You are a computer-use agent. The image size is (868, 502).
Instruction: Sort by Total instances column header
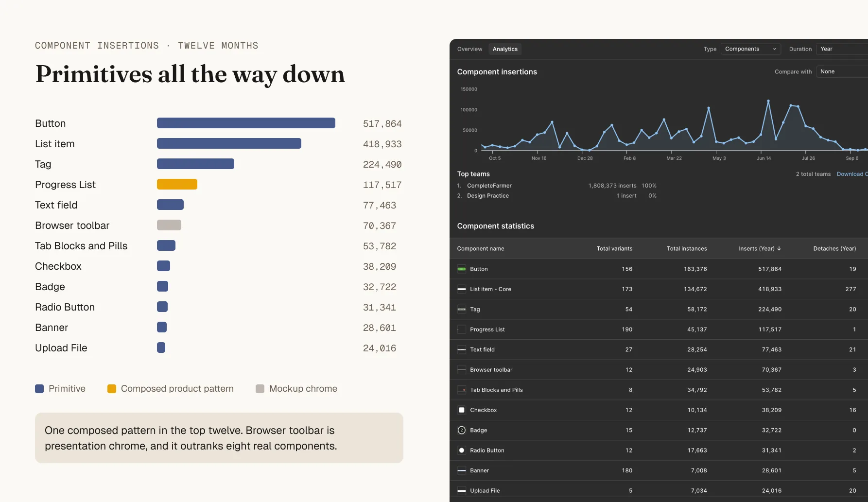click(687, 248)
